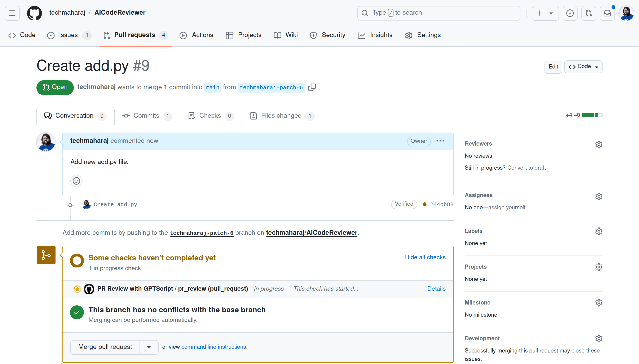
Task: Open Labels settings gear
Action: pos(599,231)
